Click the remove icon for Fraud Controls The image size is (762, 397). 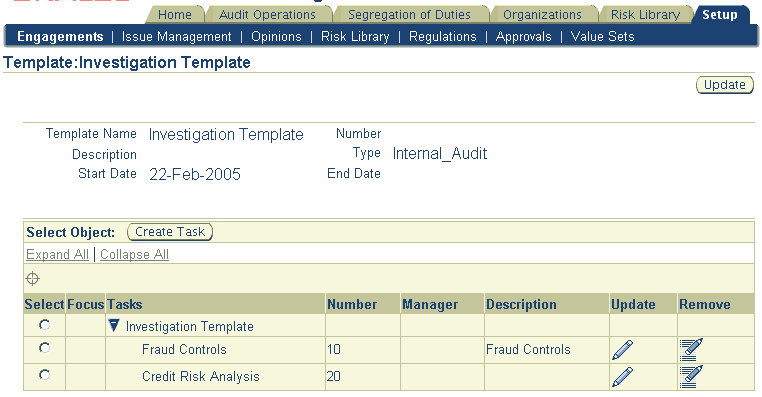(x=691, y=350)
